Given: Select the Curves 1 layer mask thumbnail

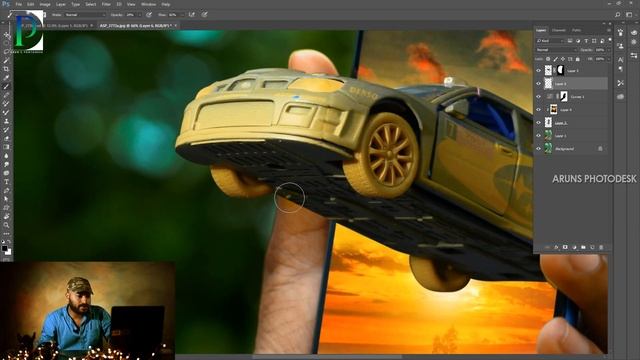Looking at the screenshot, I should (x=564, y=97).
